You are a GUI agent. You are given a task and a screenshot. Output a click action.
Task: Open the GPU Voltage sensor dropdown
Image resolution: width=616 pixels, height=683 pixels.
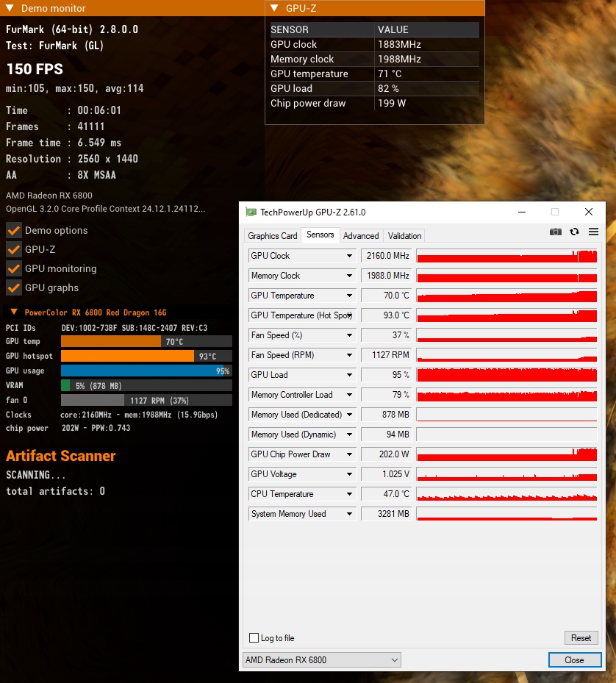tap(349, 474)
